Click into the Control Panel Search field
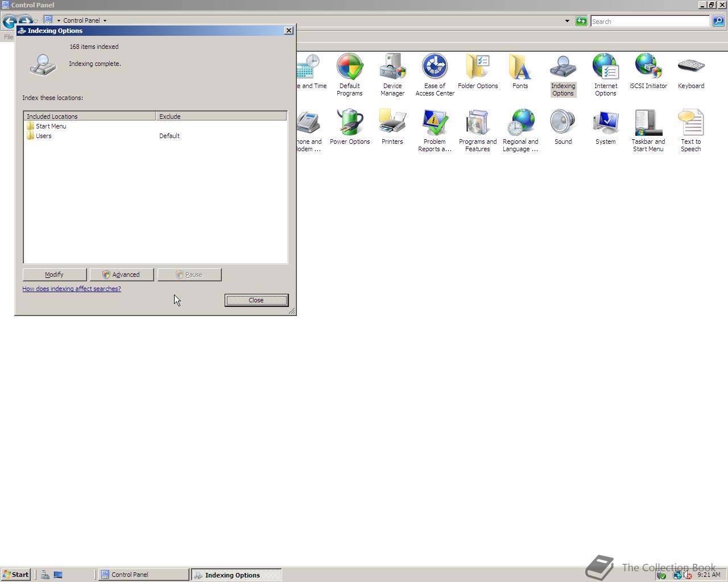 (650, 22)
